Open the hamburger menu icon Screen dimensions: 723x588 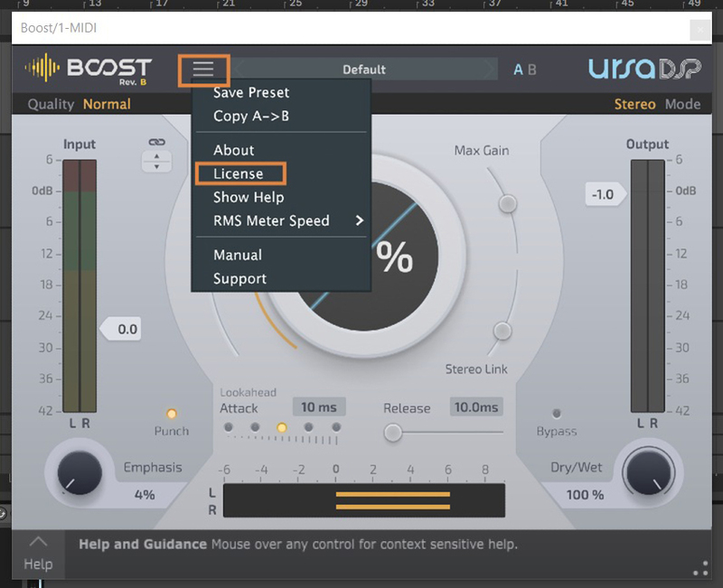coord(203,70)
